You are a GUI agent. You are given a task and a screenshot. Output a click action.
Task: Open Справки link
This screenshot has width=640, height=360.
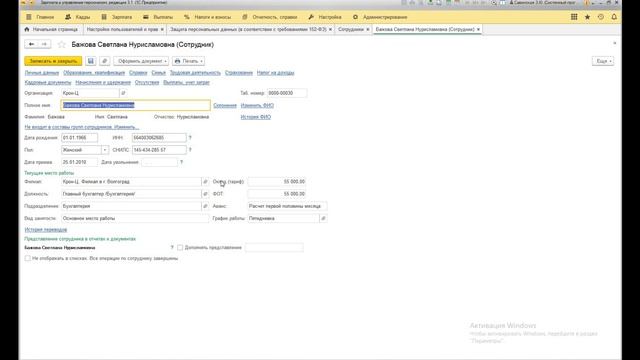click(x=138, y=73)
